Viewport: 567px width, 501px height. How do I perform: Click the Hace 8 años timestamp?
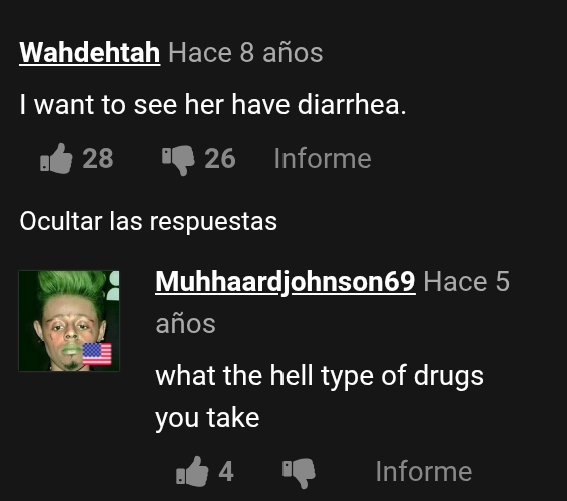tap(246, 53)
